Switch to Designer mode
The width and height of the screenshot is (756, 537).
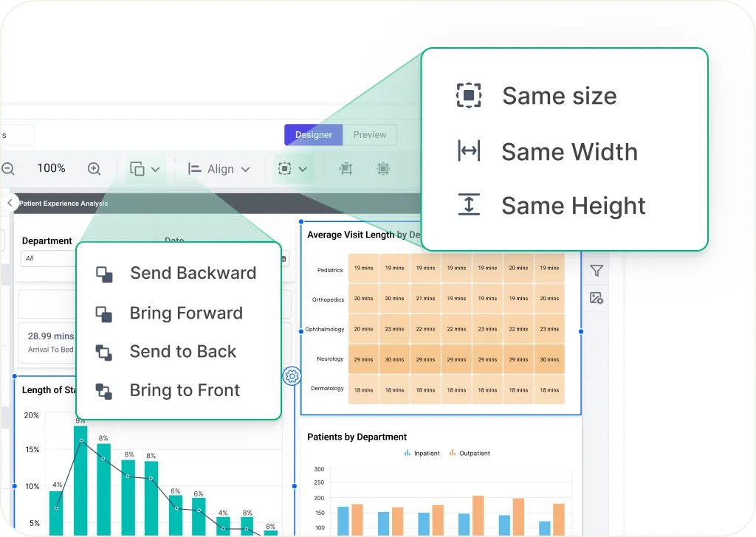314,135
